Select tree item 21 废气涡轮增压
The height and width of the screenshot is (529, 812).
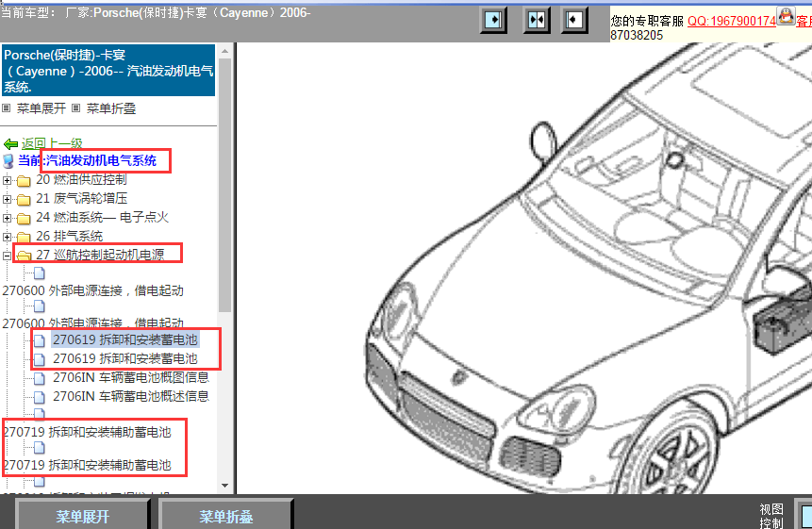[x=81, y=198]
